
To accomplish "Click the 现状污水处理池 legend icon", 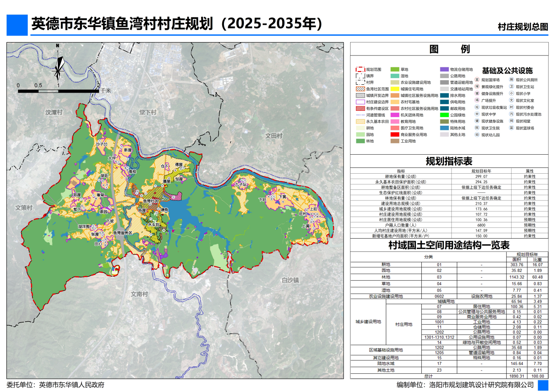I will click(x=512, y=114).
